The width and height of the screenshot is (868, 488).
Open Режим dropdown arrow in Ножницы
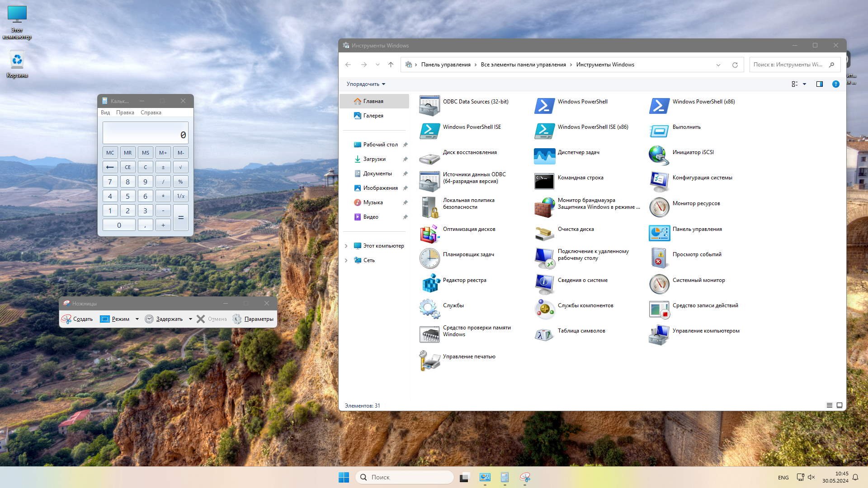[x=137, y=319]
